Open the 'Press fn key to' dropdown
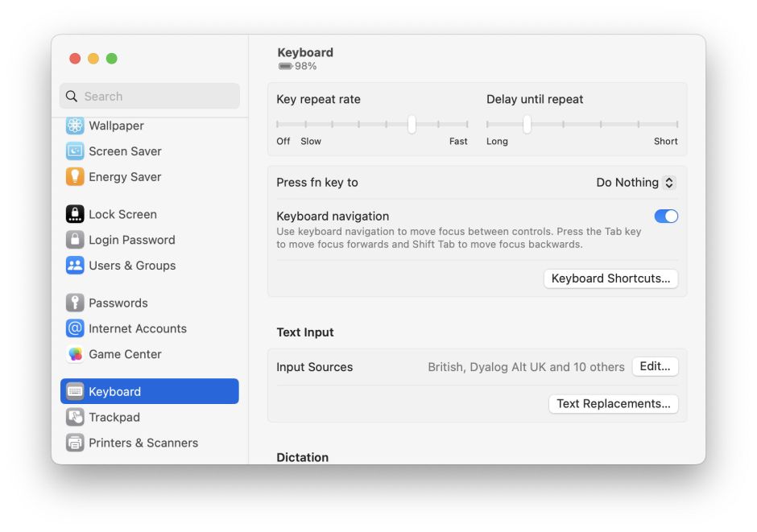The image size is (757, 532). (x=635, y=183)
